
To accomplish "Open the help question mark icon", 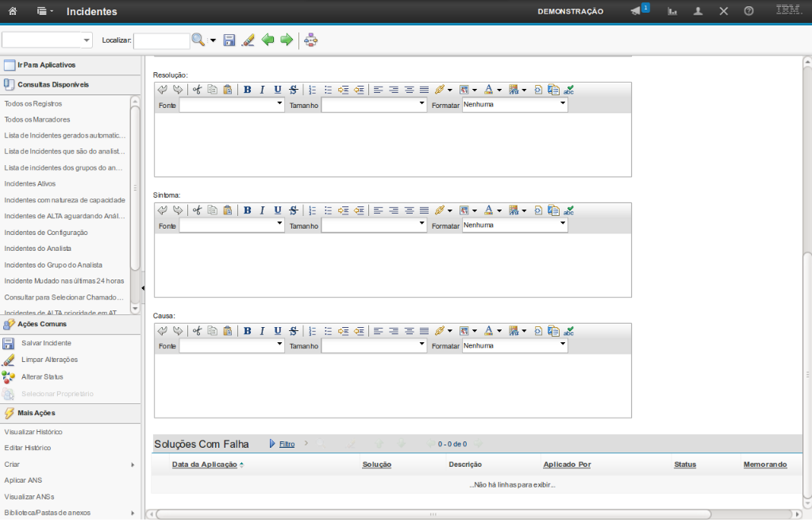I will (749, 11).
